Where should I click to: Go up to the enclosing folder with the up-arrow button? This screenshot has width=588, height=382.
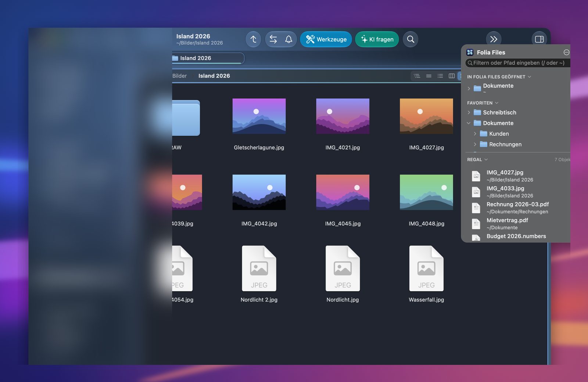coord(253,39)
